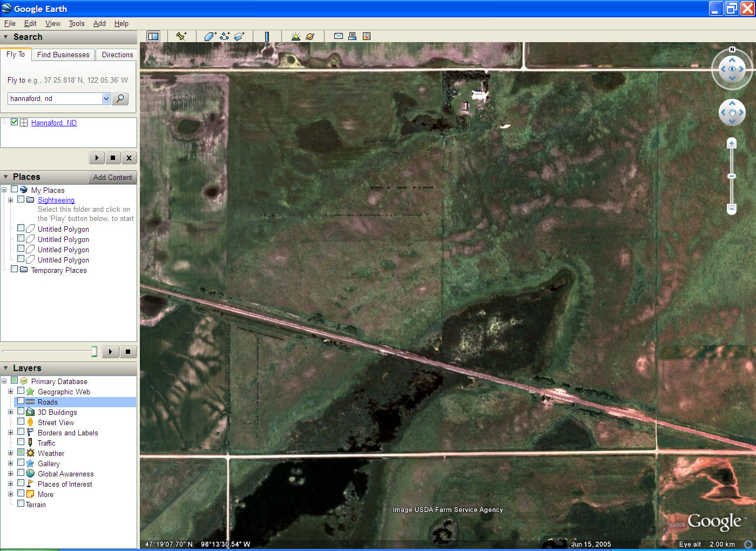Switch to the Directions tab

tap(117, 55)
